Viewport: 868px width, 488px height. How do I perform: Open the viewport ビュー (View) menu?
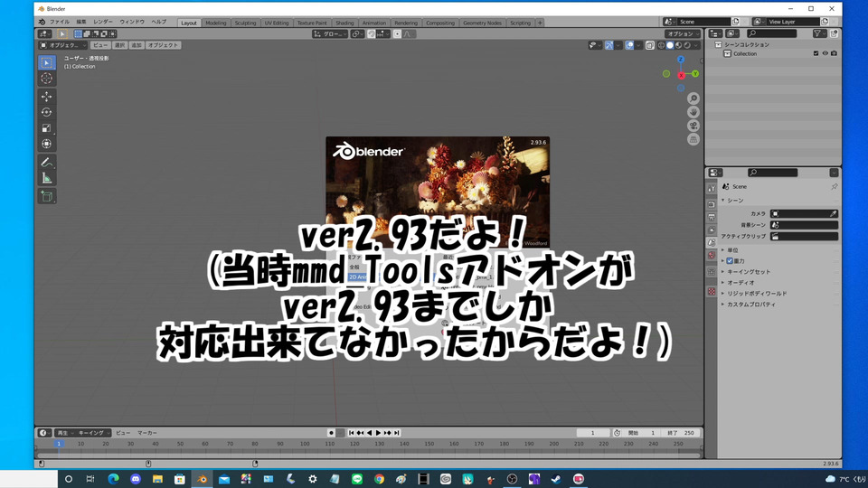pyautogui.click(x=100, y=45)
